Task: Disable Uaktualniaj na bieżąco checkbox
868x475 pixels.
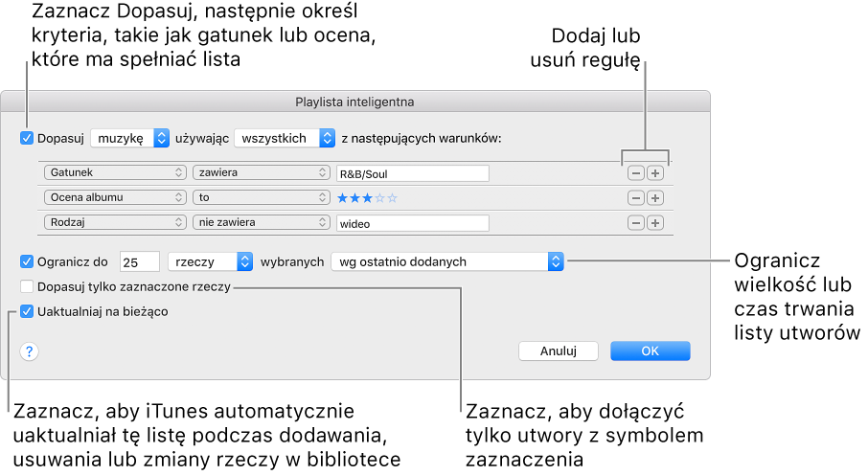Action: [27, 311]
